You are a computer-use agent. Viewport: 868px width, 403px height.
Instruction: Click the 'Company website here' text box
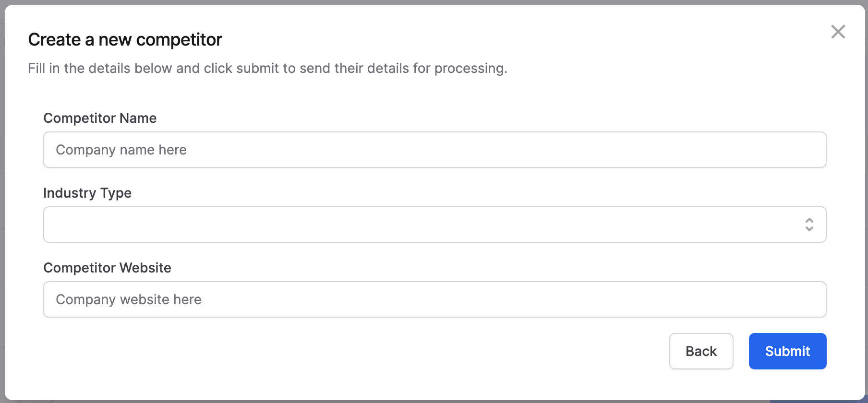click(x=434, y=299)
